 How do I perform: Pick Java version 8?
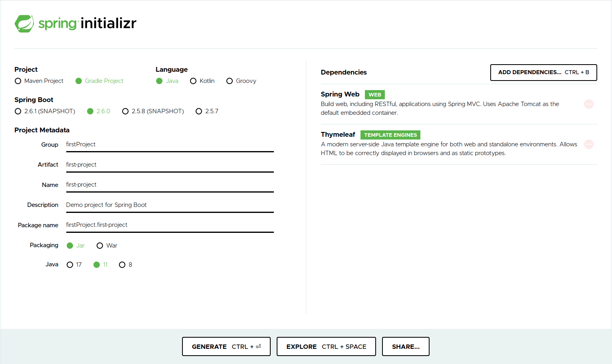126,265
